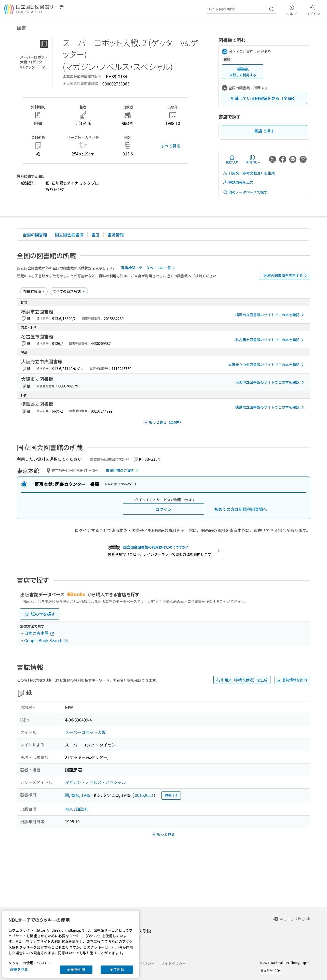
Task: Share on Facebook icon
Action: point(282,160)
